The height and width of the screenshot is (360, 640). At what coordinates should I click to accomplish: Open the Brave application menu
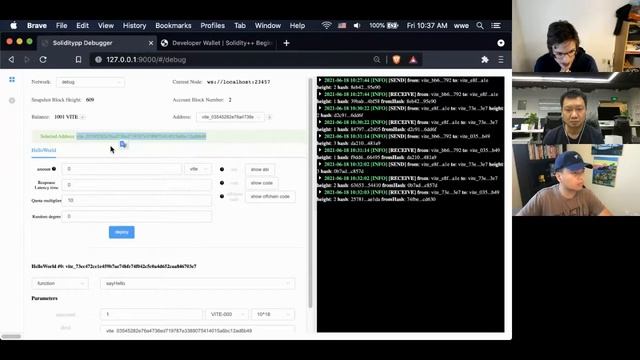(37, 25)
